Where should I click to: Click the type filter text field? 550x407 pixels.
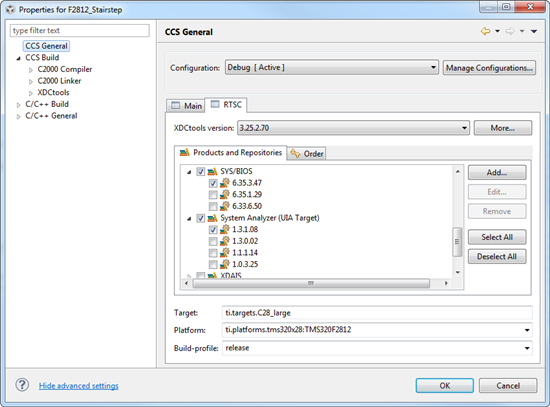pos(80,31)
